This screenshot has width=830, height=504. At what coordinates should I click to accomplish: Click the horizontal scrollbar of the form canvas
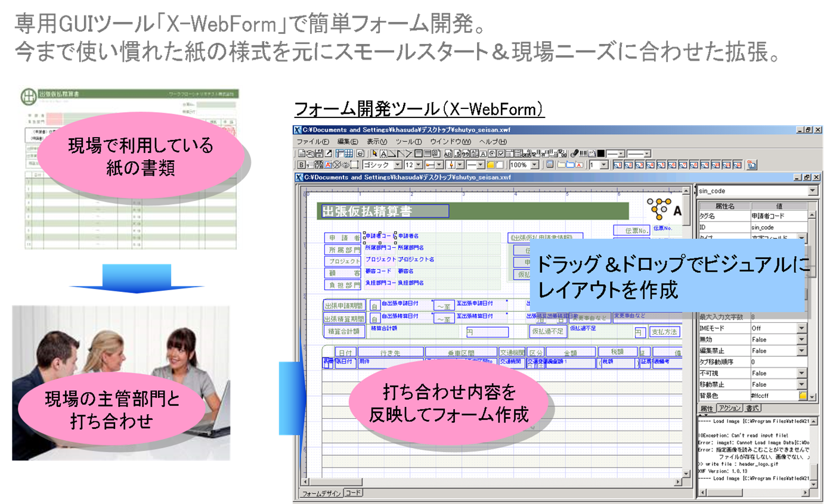pos(491,481)
